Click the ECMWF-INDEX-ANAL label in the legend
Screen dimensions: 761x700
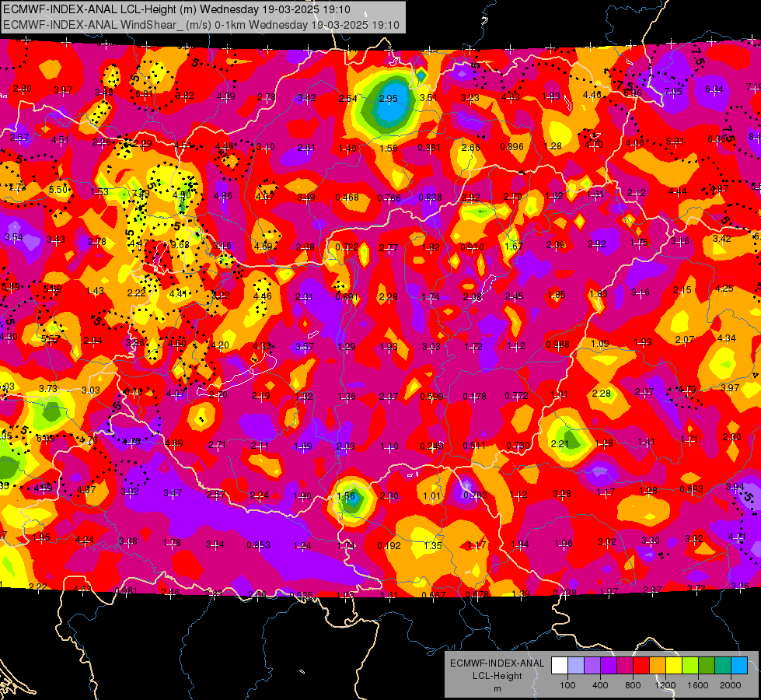[497, 663]
